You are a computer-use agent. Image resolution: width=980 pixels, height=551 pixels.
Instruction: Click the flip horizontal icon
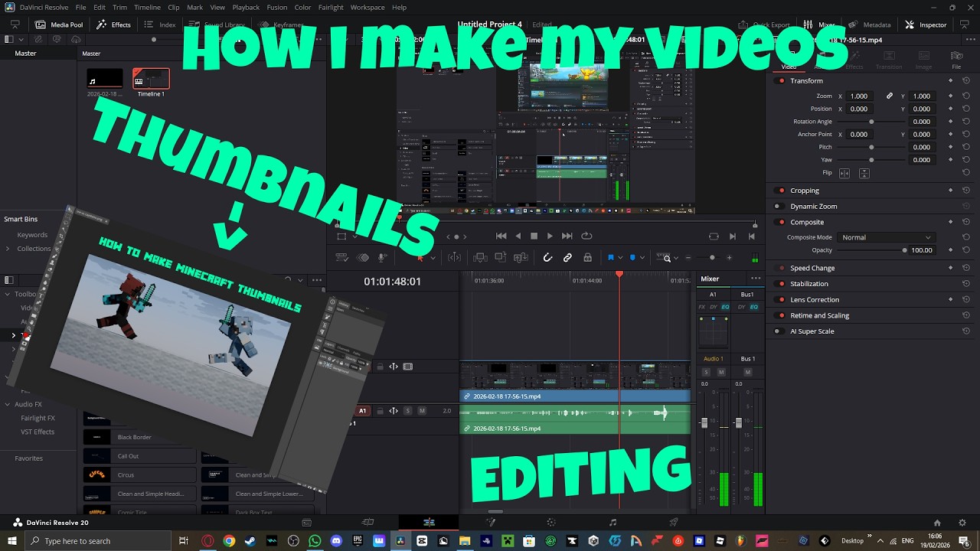pos(844,173)
